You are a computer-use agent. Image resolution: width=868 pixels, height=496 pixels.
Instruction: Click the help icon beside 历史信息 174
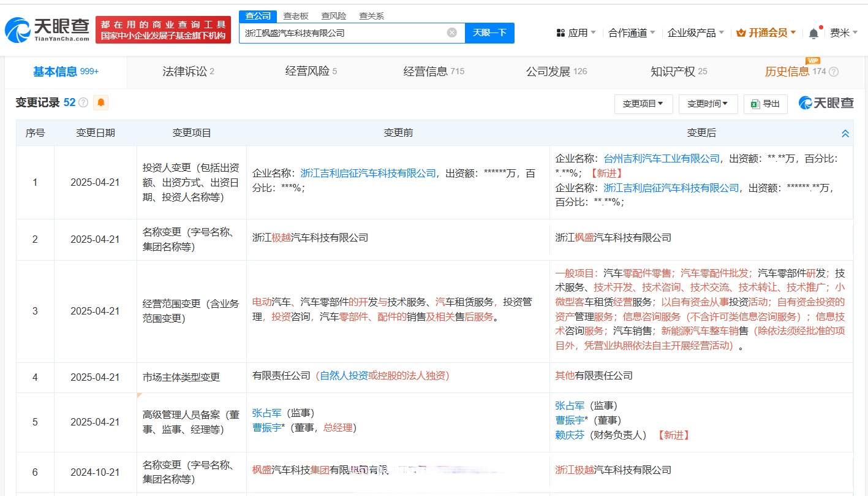coord(834,72)
